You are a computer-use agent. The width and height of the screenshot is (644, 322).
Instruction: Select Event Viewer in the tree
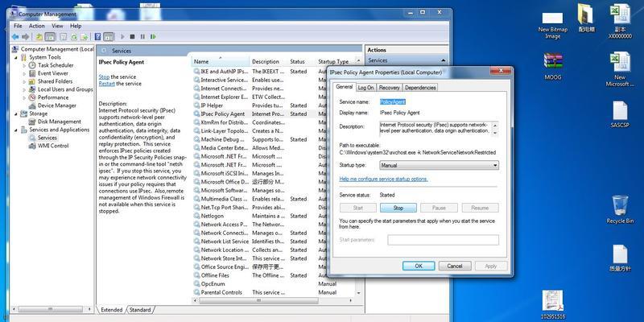pos(53,73)
